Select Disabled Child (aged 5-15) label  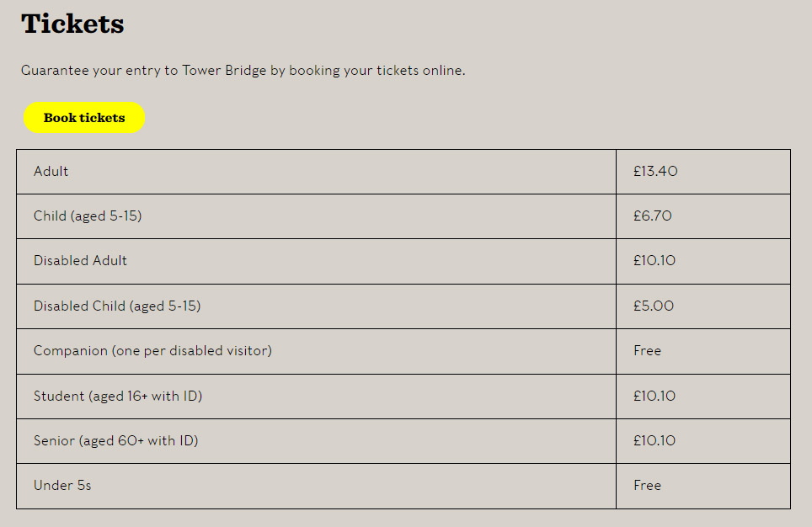click(x=117, y=306)
